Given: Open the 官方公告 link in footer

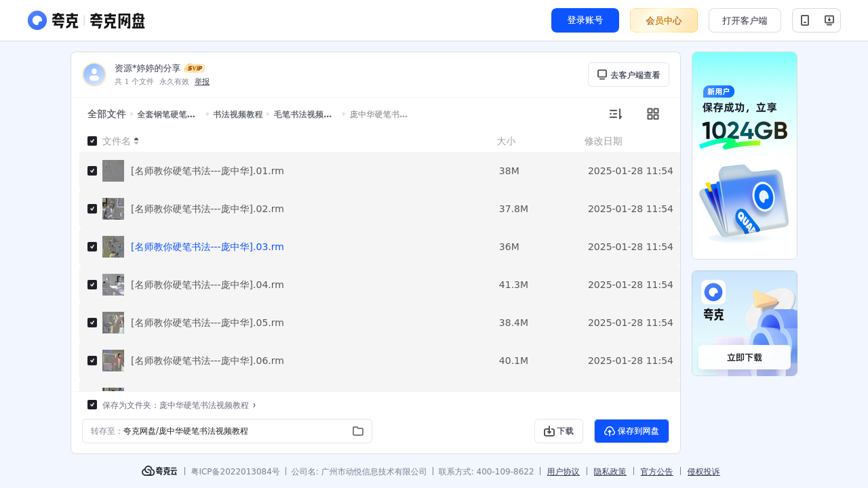Looking at the screenshot, I should 657,472.
